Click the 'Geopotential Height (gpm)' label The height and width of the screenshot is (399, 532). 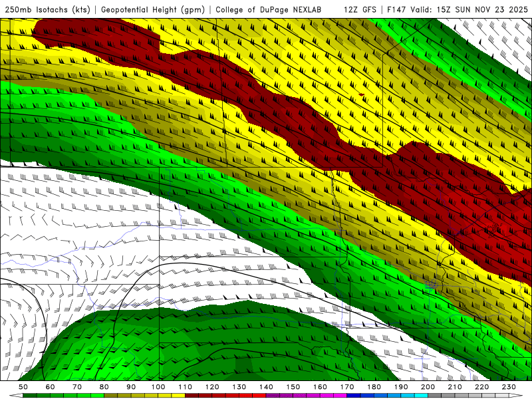153,10
